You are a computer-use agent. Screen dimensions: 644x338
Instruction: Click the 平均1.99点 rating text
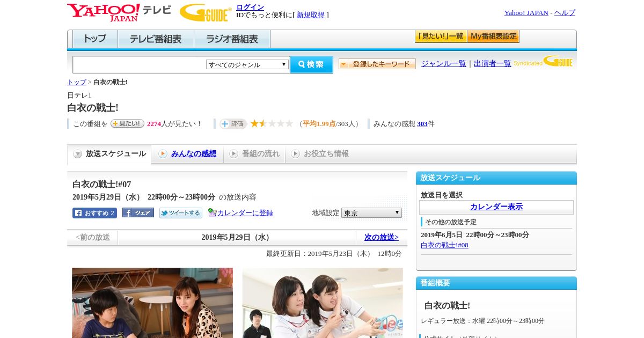tap(319, 124)
